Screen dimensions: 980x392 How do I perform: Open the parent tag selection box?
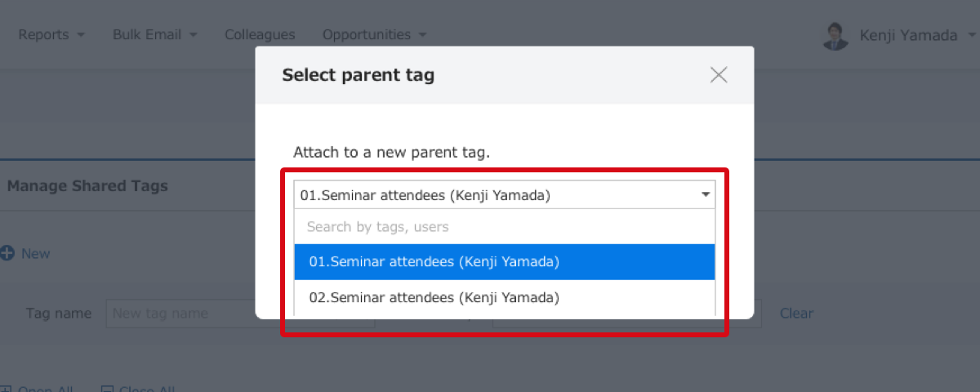tap(504, 195)
